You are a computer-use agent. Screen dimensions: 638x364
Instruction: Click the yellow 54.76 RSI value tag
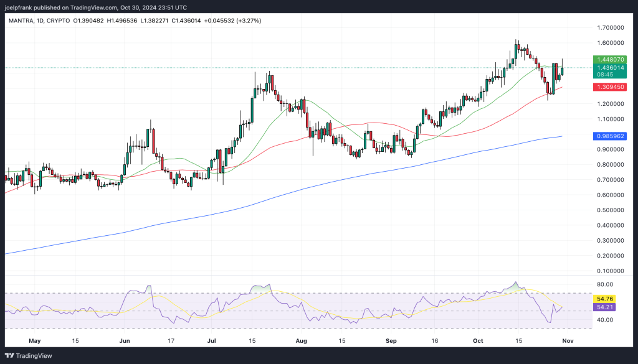tap(605, 299)
